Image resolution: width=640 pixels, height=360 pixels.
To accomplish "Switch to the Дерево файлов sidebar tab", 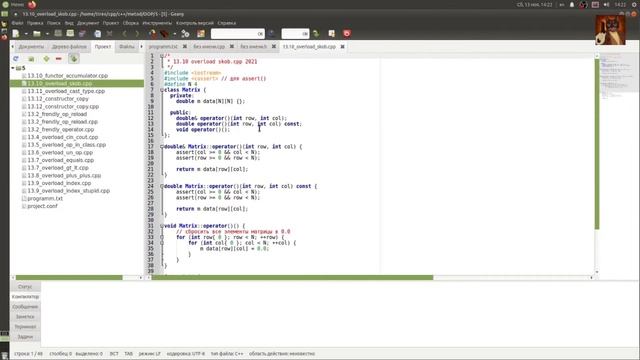I will tap(69, 47).
